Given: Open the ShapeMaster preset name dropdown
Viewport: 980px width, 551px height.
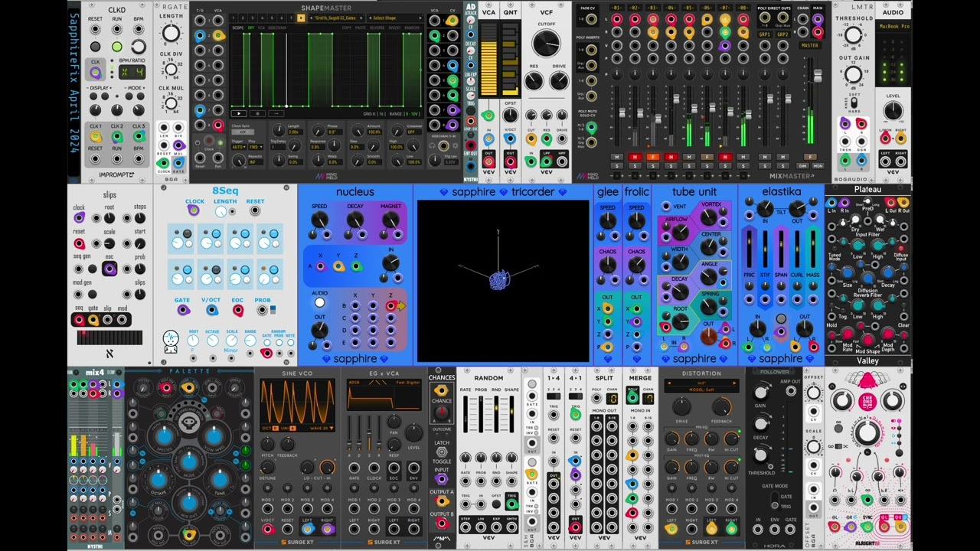Looking at the screenshot, I should click(x=335, y=18).
